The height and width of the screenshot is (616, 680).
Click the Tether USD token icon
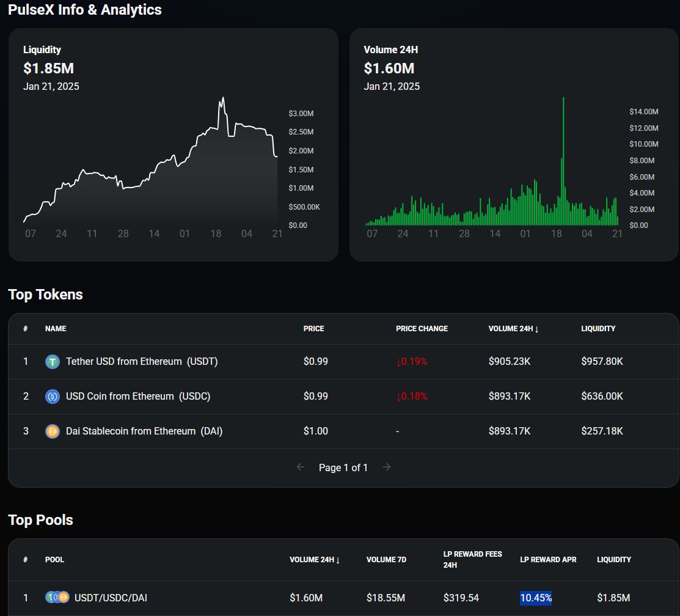52,361
